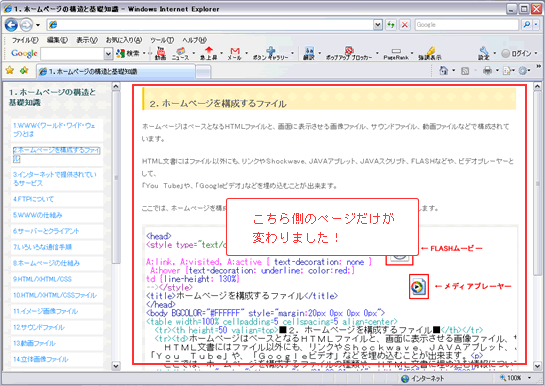Open link '5.WWWの仕組み'
545x386 pixels.
tap(38, 215)
